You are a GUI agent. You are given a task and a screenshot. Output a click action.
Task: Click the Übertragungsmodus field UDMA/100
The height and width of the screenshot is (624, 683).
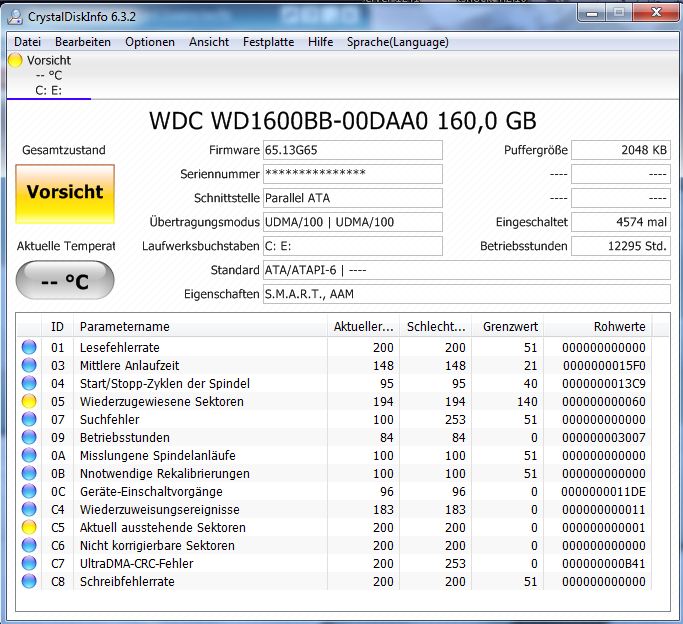click(352, 222)
